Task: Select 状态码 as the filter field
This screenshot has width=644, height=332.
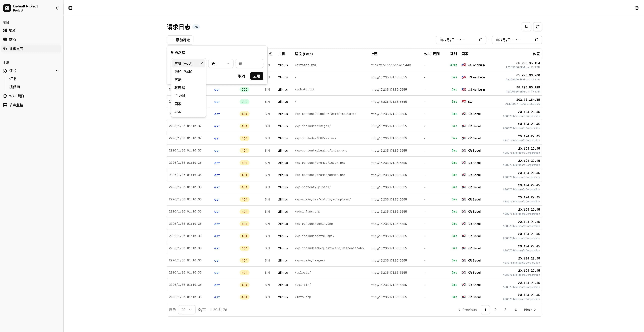Action: pyautogui.click(x=179, y=88)
